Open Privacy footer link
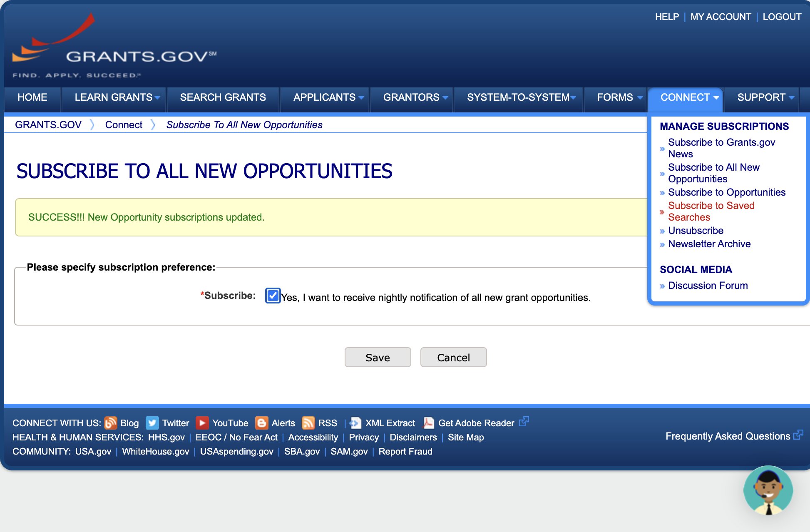The width and height of the screenshot is (810, 532). 364,438
